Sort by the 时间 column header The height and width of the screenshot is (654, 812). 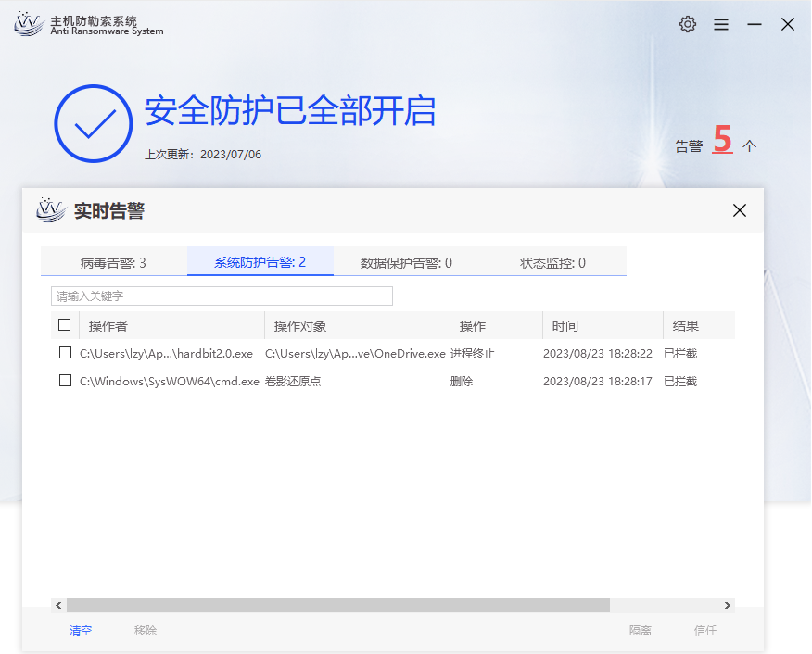[603, 326]
